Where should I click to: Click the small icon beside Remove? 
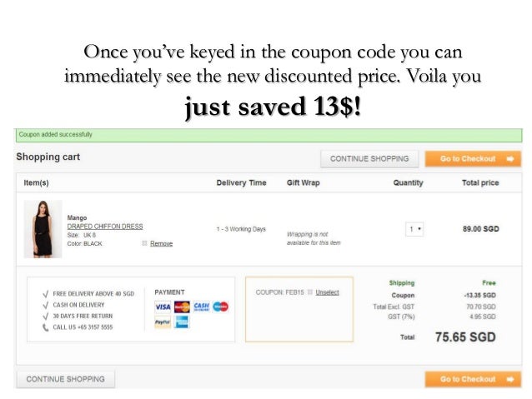144,243
